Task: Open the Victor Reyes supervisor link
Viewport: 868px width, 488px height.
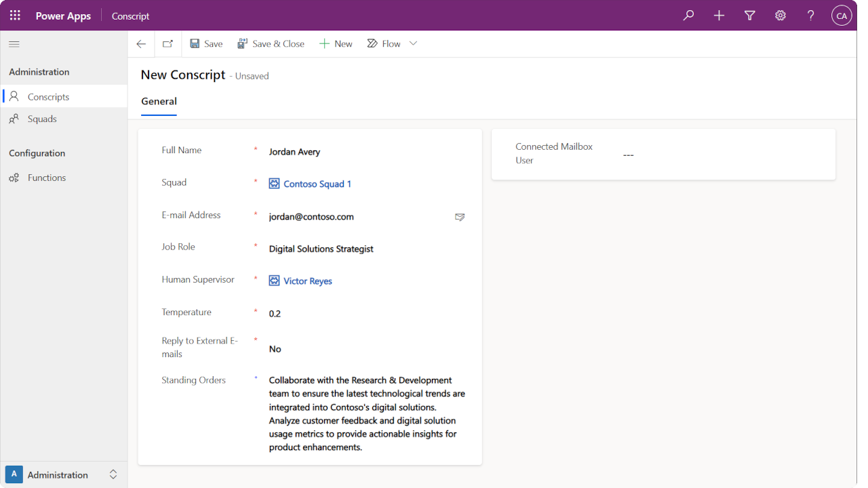Action: pos(308,281)
